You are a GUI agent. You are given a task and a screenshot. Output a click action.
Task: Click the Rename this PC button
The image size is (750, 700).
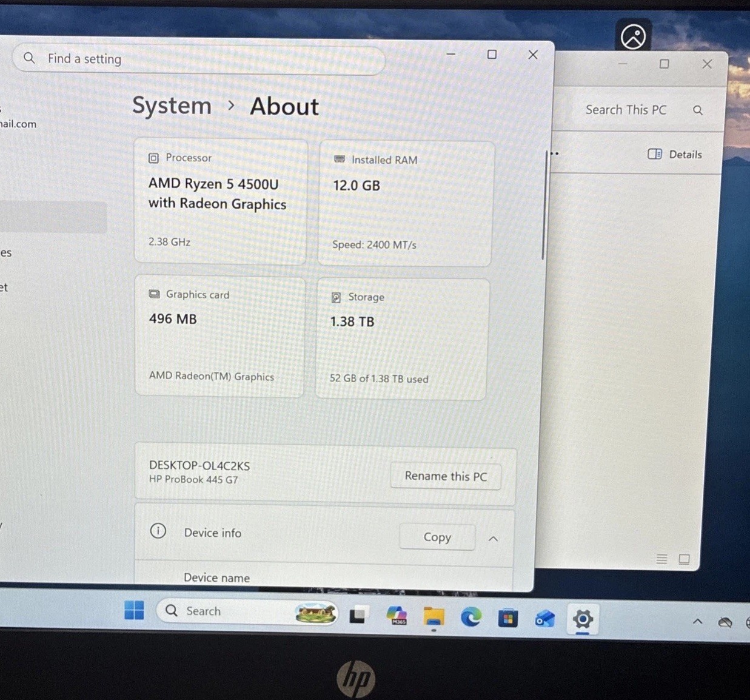point(446,476)
